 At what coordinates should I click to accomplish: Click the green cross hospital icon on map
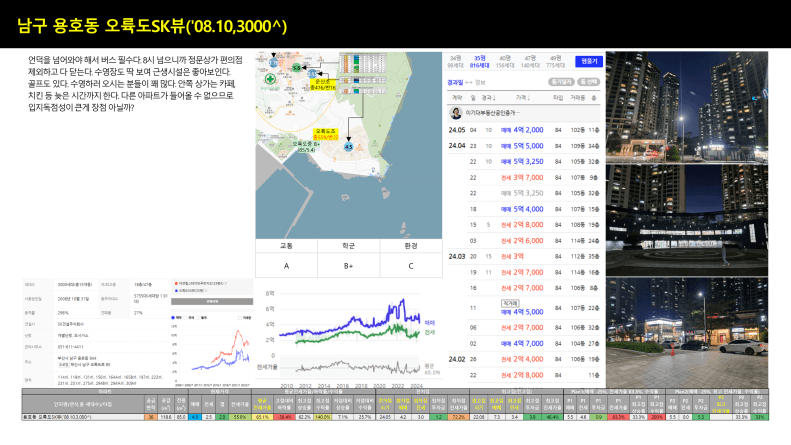click(x=270, y=79)
